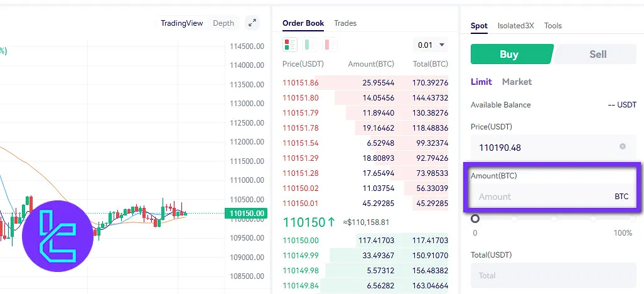Viewport: 644px width, 294px height.
Task: Click ask price 110151.86
Action: pos(301,83)
